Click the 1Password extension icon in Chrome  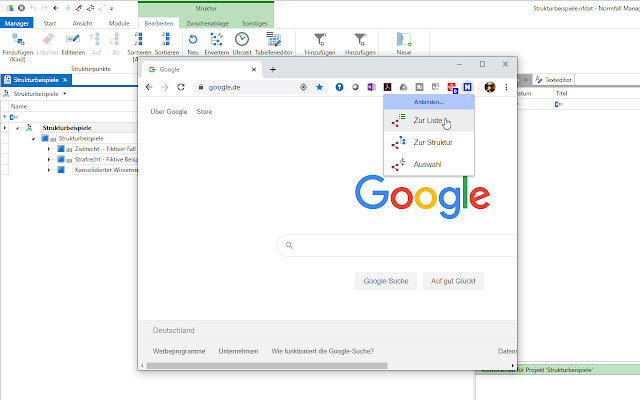[x=339, y=87]
